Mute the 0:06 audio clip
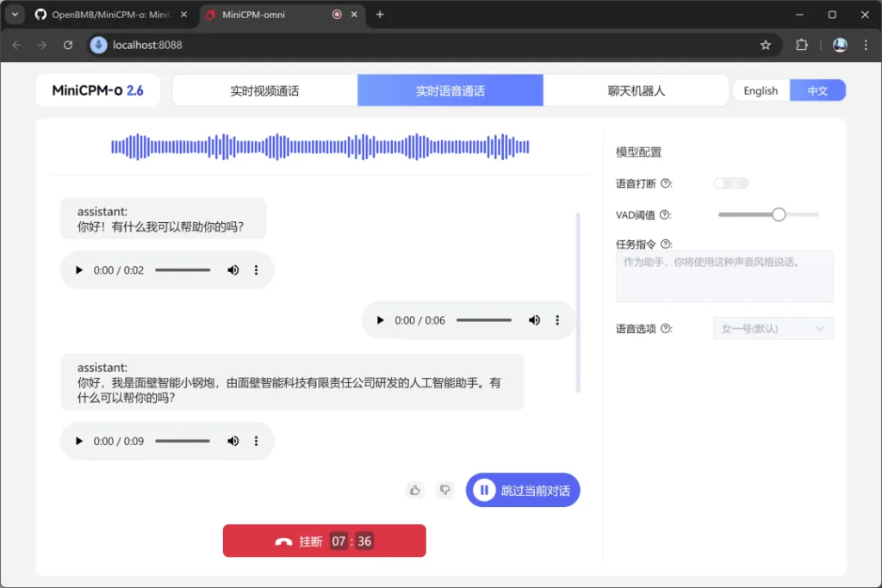Screen dimensions: 882x588 pyautogui.click(x=534, y=320)
